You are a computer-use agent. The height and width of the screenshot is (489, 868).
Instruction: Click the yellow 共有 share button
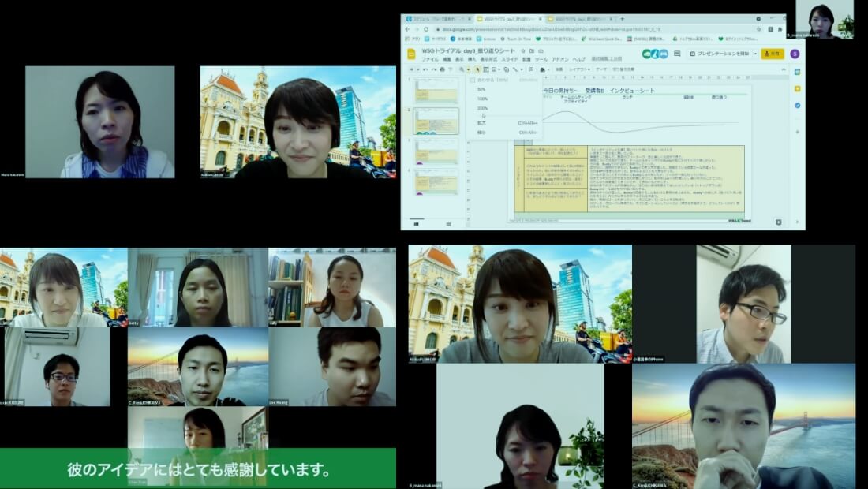[x=773, y=54]
